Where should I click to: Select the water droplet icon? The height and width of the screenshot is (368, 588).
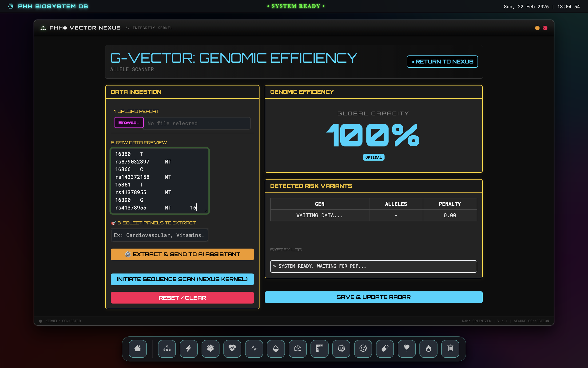(276, 348)
